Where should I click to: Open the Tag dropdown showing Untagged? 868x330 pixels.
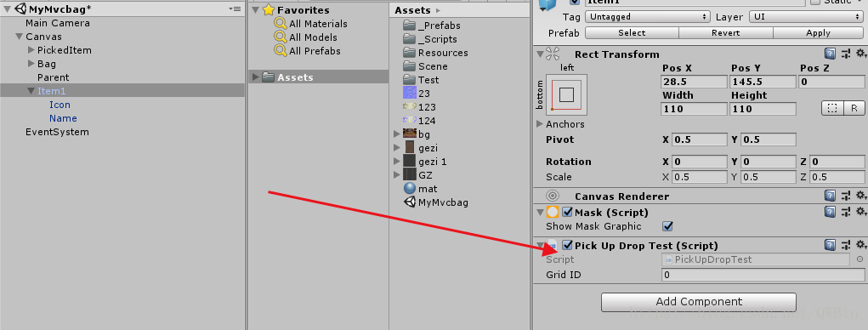click(x=648, y=17)
